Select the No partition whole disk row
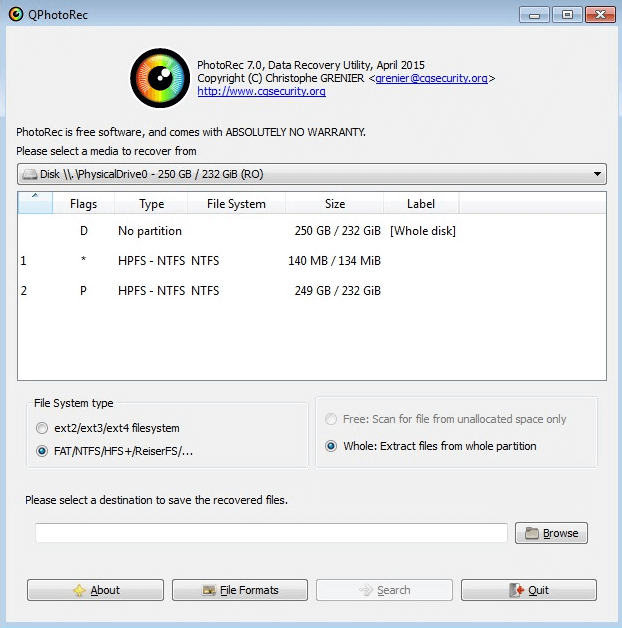Screen dimensions: 622x628 click(x=312, y=231)
